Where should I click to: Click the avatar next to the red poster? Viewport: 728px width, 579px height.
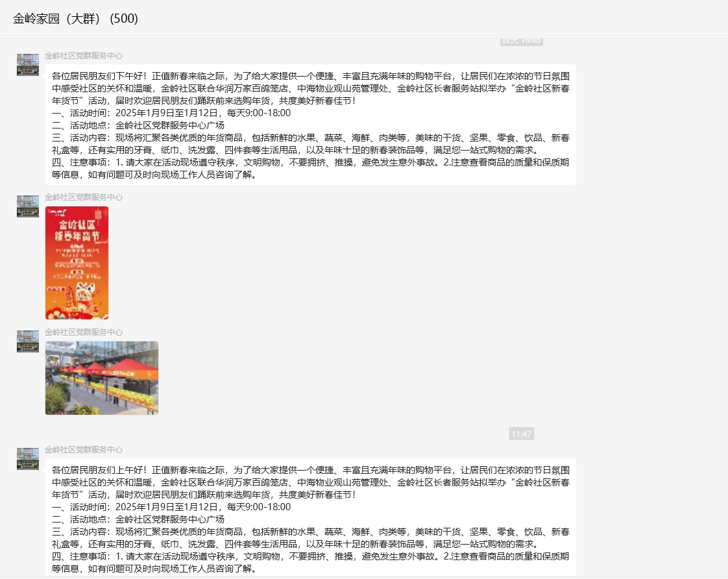[x=28, y=206]
